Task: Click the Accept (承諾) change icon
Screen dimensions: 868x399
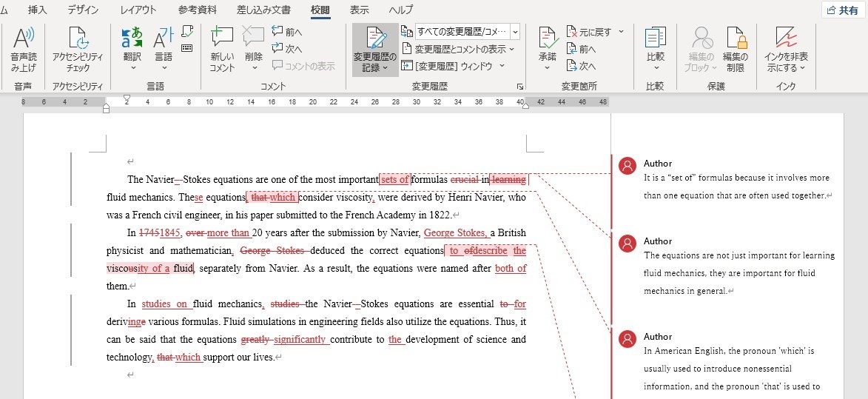Action: [x=548, y=38]
